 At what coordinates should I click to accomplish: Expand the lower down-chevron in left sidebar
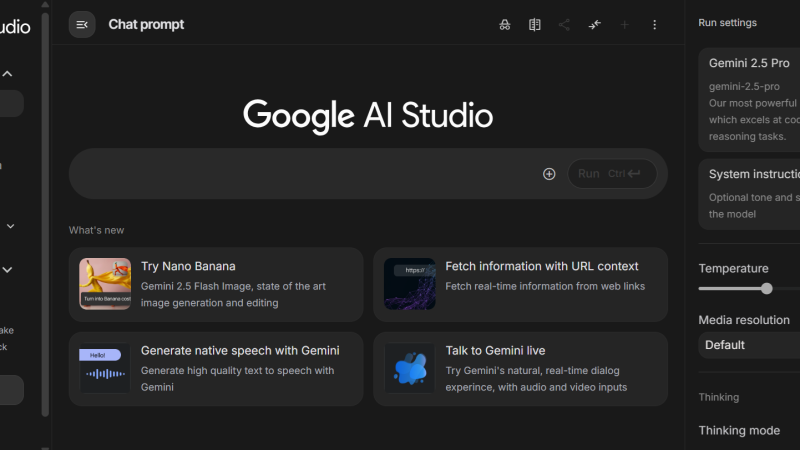point(7,269)
